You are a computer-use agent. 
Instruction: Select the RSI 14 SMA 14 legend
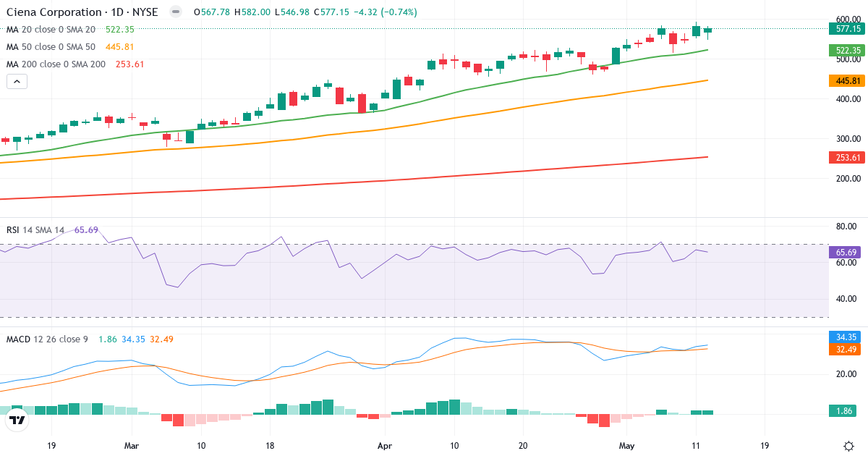tap(35, 230)
